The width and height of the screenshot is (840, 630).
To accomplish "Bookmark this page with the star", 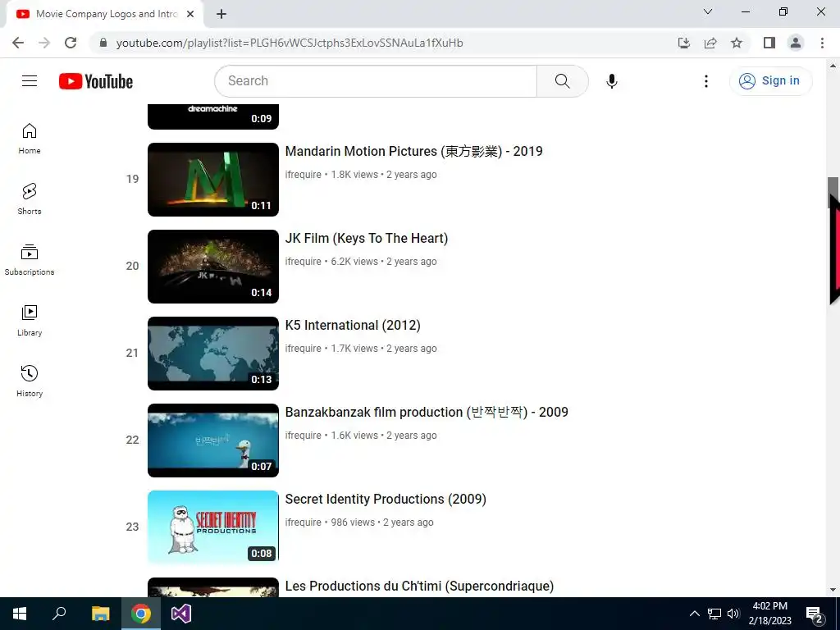I will [x=737, y=43].
